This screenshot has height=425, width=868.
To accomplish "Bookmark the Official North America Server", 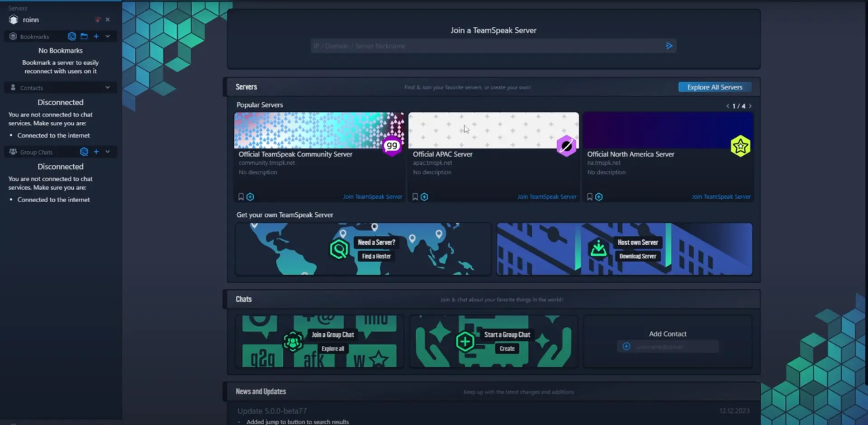I will (x=590, y=197).
